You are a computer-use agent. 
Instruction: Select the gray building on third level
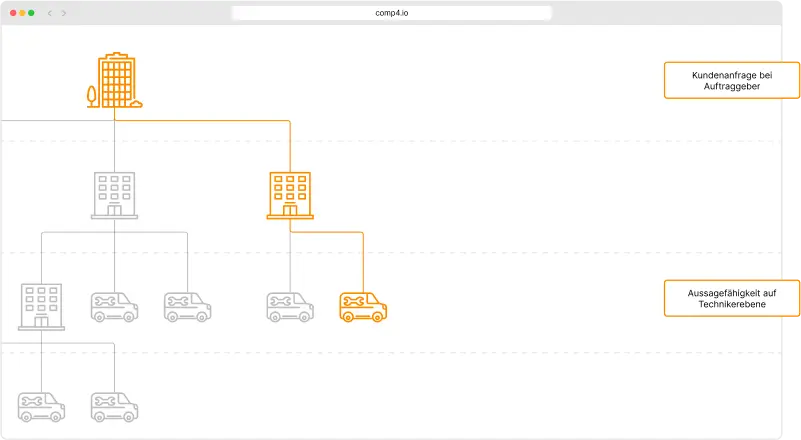[41, 307]
